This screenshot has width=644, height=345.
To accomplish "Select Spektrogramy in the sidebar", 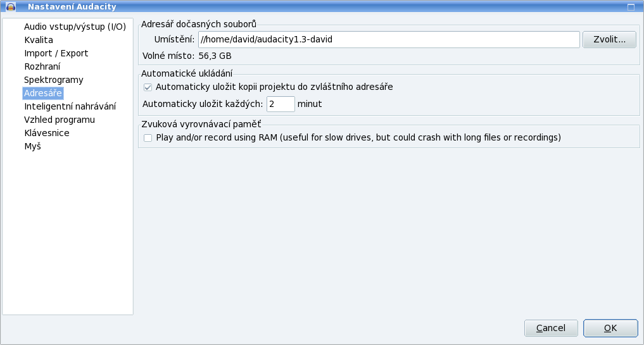I will tap(54, 80).
